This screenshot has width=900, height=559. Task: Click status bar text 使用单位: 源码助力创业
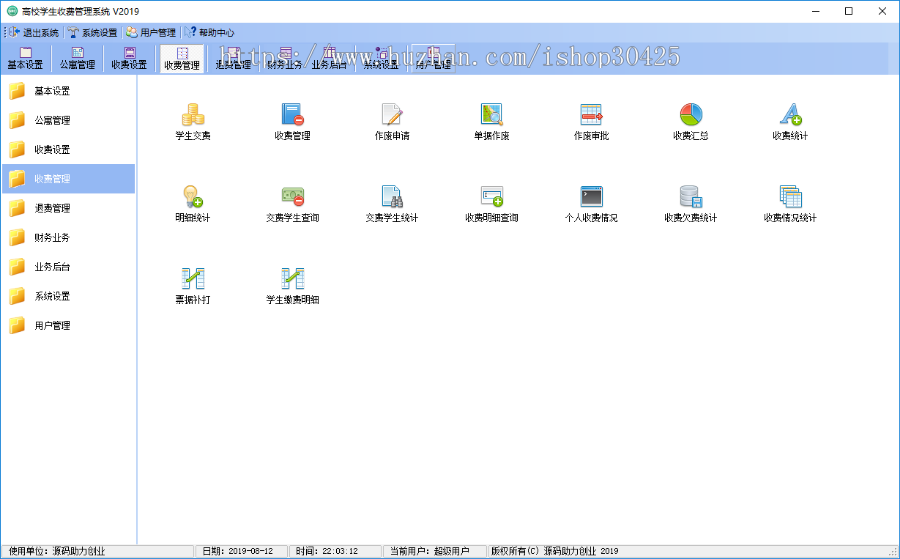pos(57,551)
